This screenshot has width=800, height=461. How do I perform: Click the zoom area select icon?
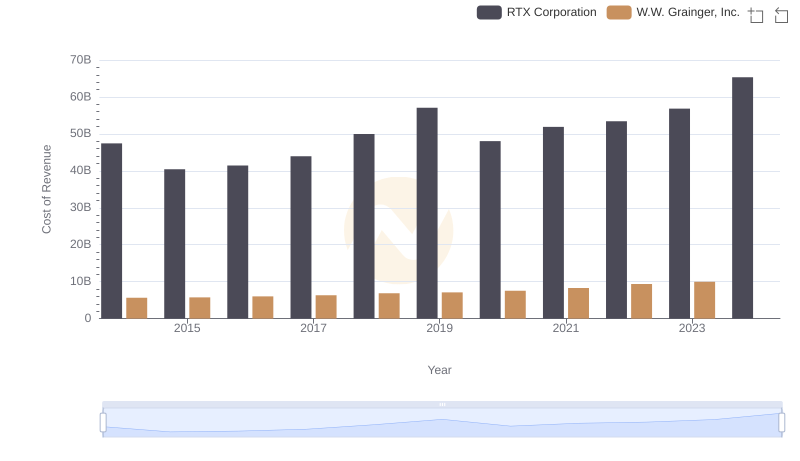point(756,15)
